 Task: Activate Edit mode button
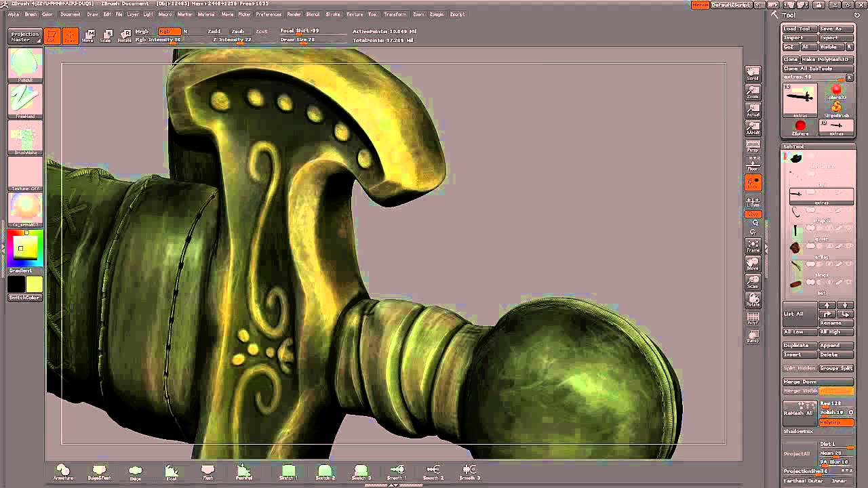point(52,37)
